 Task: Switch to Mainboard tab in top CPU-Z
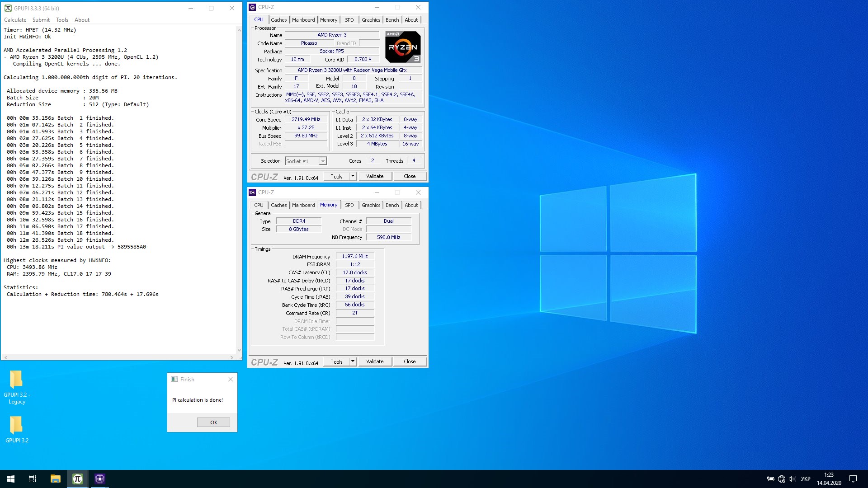pos(303,20)
